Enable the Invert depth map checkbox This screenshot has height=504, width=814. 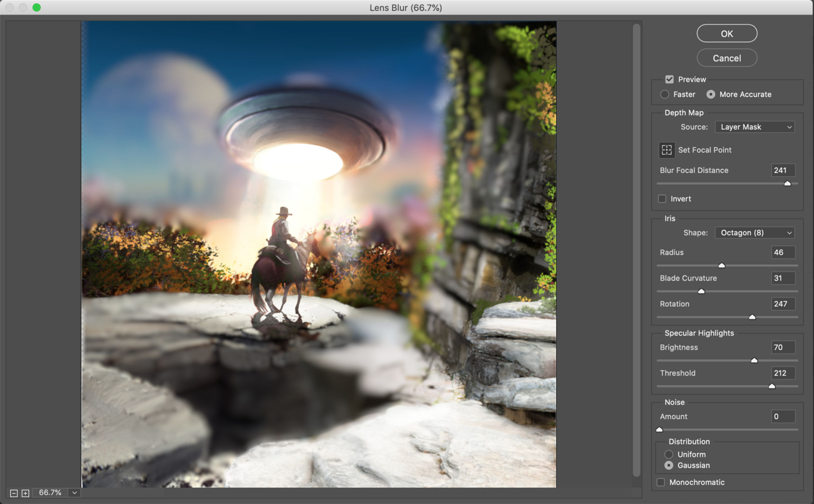point(661,198)
